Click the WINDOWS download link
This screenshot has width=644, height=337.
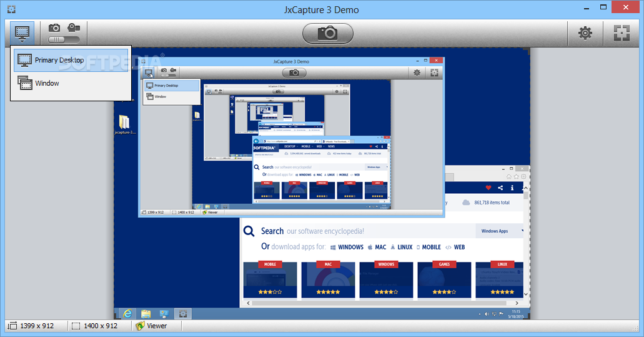tap(347, 248)
